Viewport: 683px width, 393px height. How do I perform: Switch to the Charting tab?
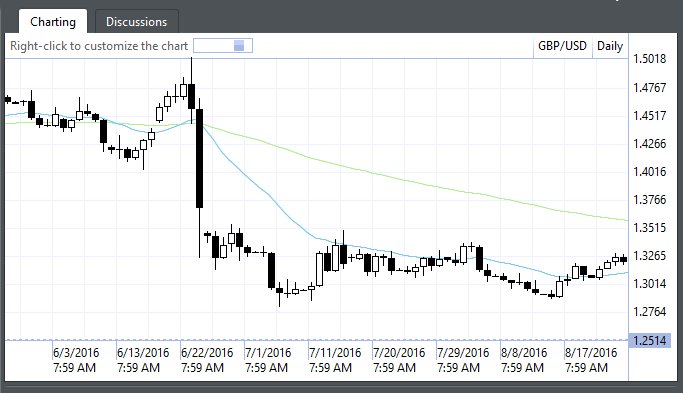coord(53,22)
